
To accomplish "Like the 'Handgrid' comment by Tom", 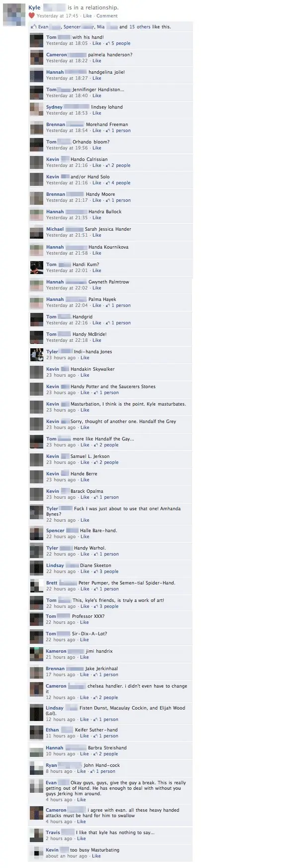I will (97, 323).
